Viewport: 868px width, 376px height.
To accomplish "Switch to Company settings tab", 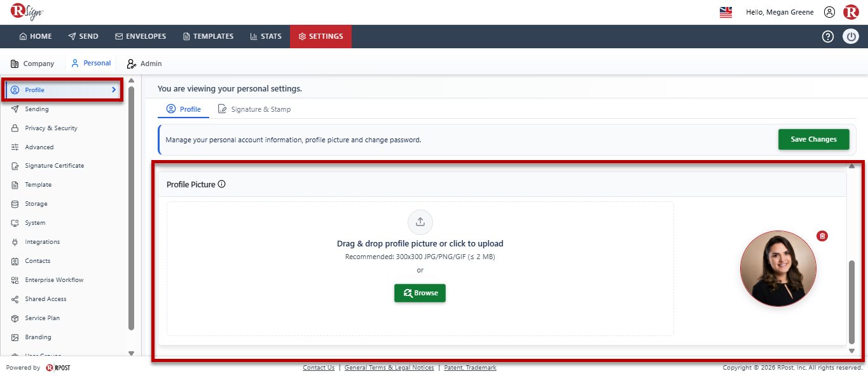I will [32, 64].
